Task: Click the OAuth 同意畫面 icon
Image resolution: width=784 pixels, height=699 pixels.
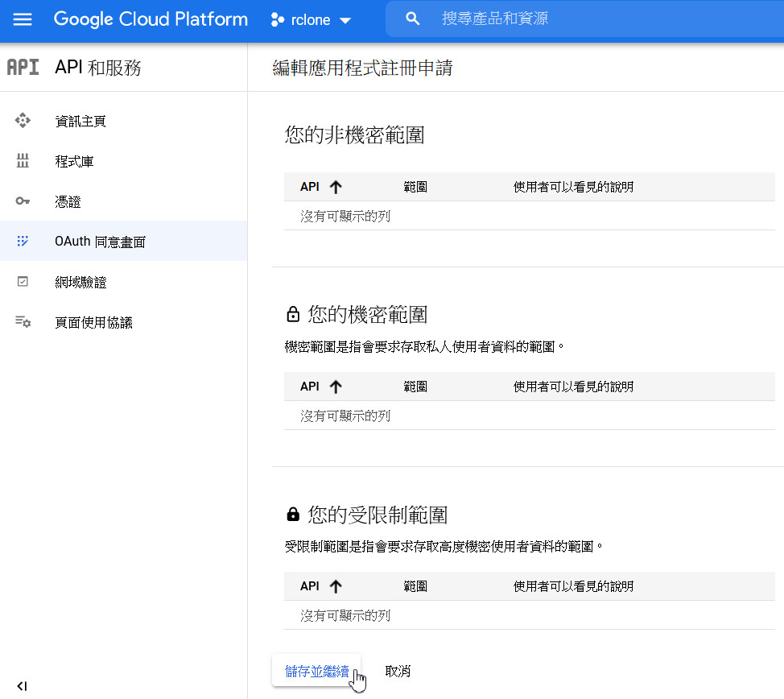Action: coord(23,241)
